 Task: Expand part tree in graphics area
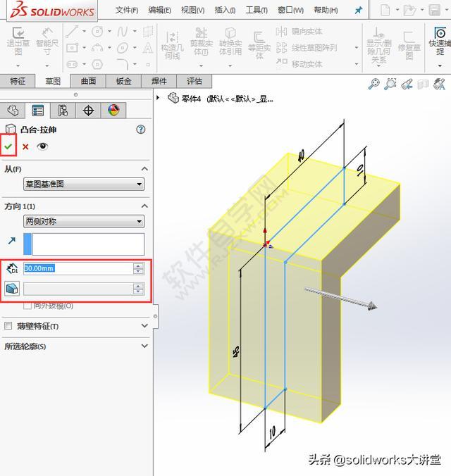tap(158, 98)
